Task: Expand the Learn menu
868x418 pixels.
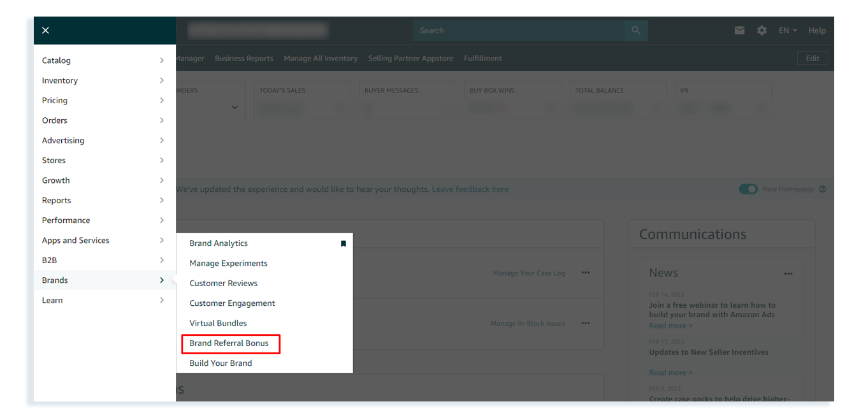Action: pos(105,300)
